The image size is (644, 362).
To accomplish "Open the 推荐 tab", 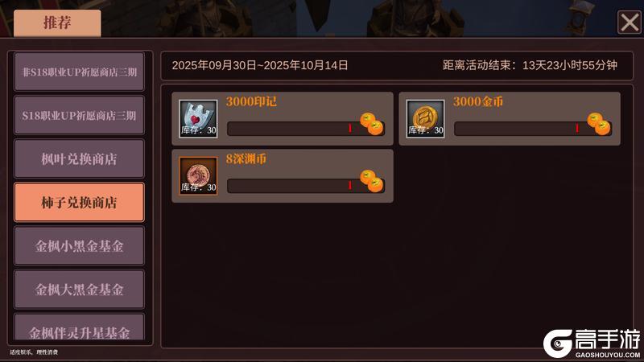I will pyautogui.click(x=57, y=23).
